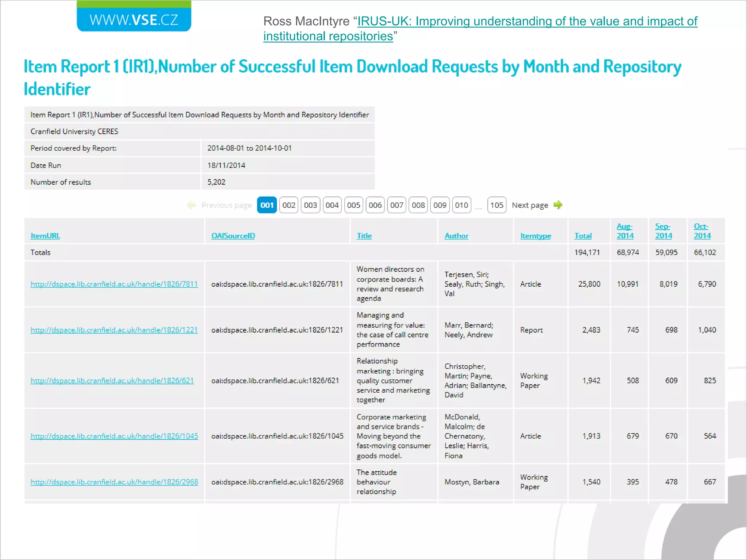Go to results page 010
This screenshot has height=560, width=747.
[x=461, y=205]
